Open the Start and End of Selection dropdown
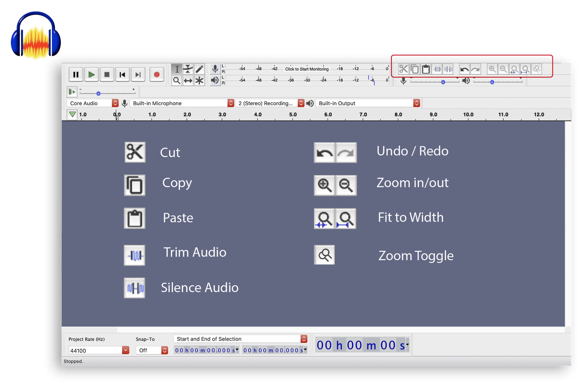 point(240,339)
